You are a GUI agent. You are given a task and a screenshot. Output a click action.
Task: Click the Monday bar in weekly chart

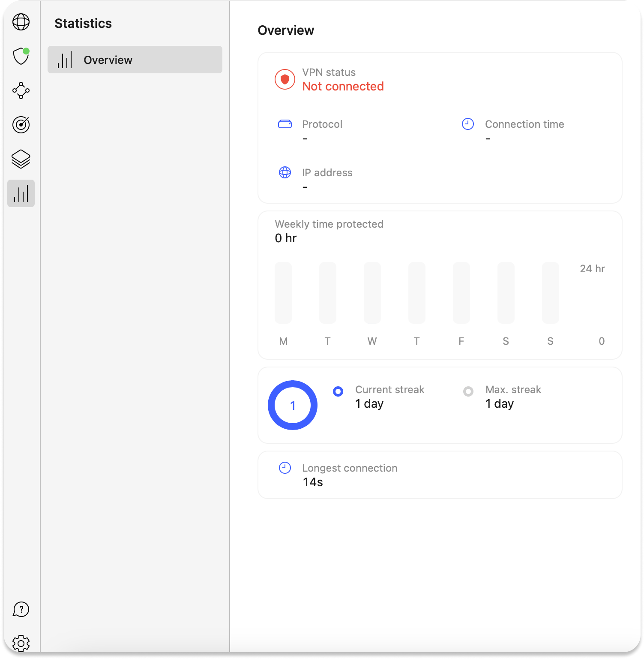(283, 293)
